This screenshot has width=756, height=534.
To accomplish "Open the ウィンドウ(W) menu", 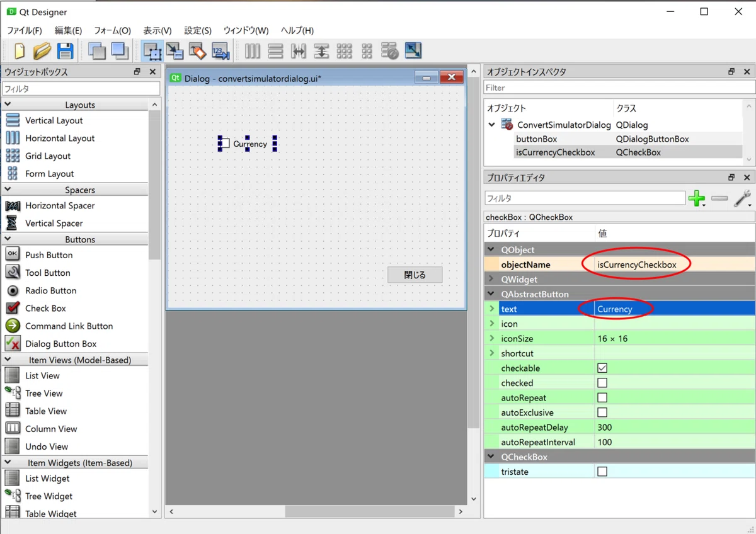I will coord(246,30).
